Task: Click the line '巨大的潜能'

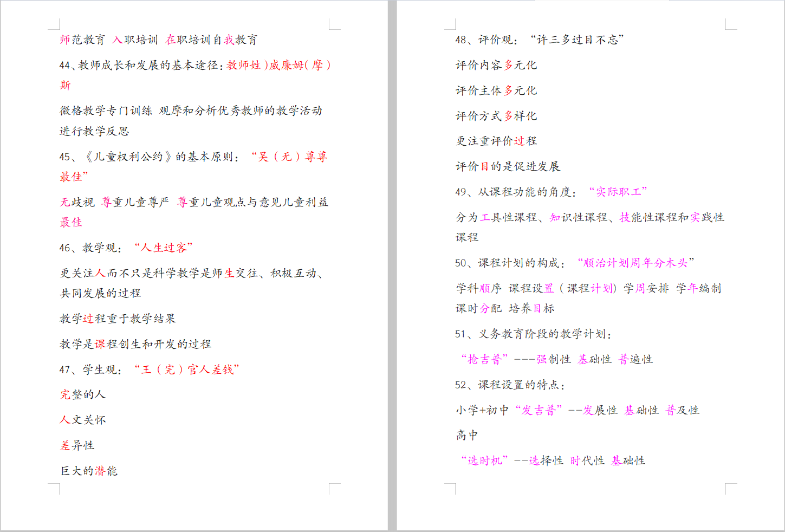Action: 88,471
